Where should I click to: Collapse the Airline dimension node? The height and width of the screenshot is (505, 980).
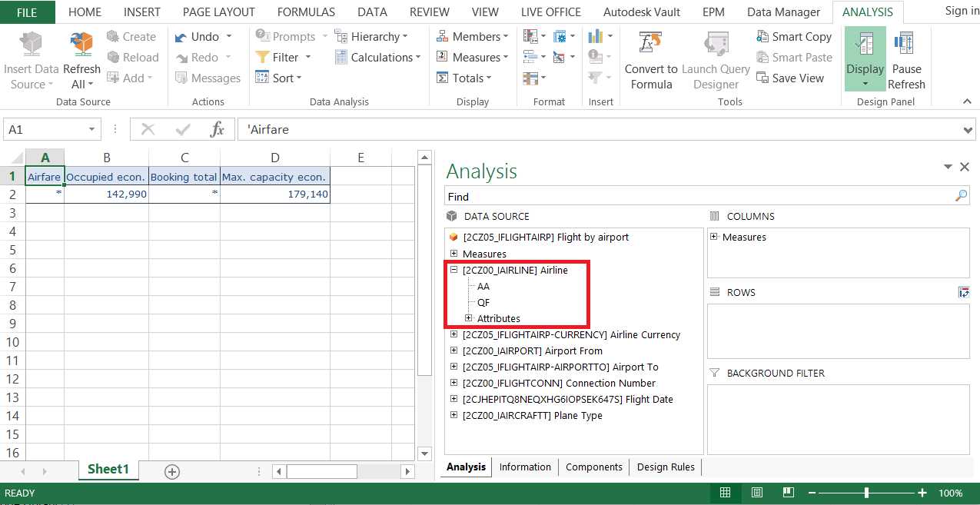click(454, 271)
